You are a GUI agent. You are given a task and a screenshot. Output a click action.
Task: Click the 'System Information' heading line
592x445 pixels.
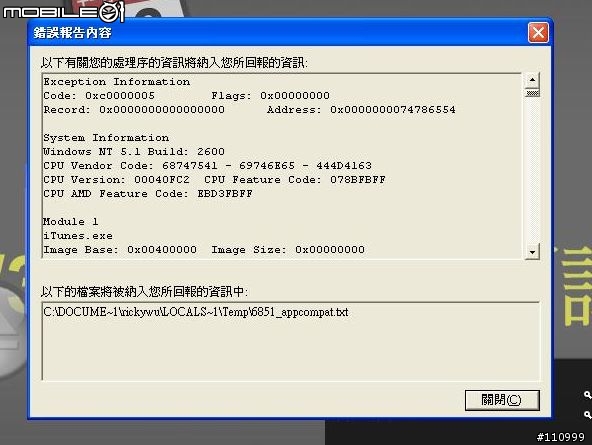point(106,138)
